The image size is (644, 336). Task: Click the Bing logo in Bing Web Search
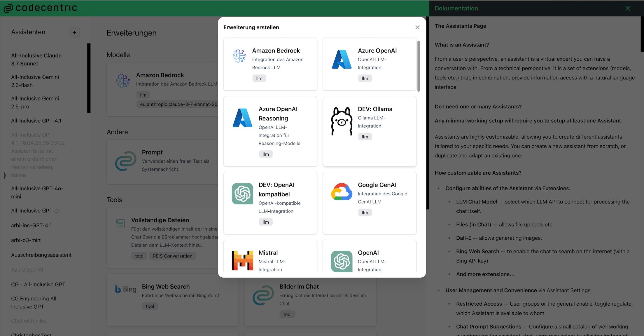click(x=126, y=289)
